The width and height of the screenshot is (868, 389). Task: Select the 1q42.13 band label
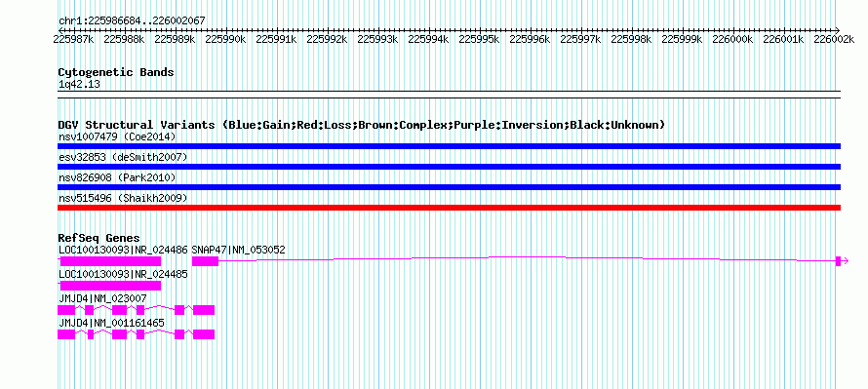point(79,85)
